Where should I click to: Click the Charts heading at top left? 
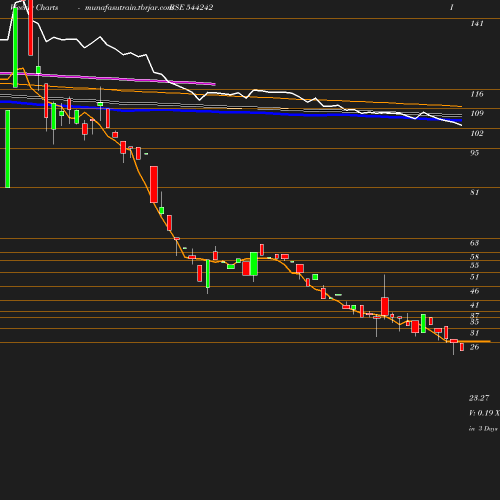(47, 7)
